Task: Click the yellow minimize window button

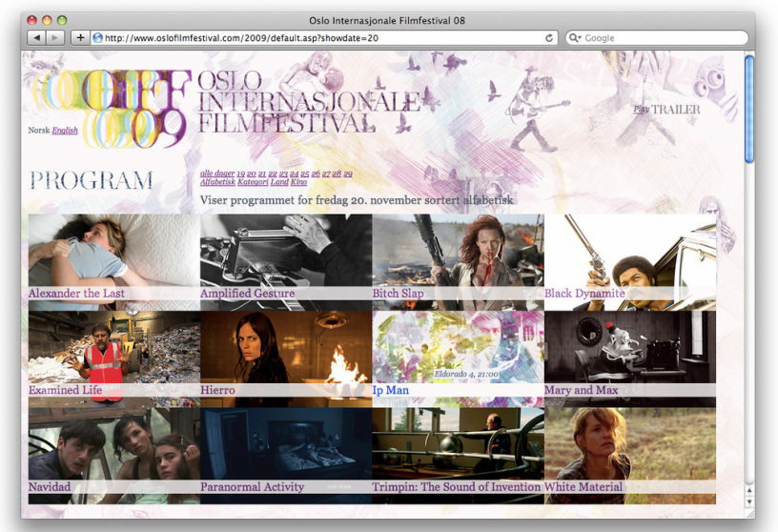Action: coord(47,20)
